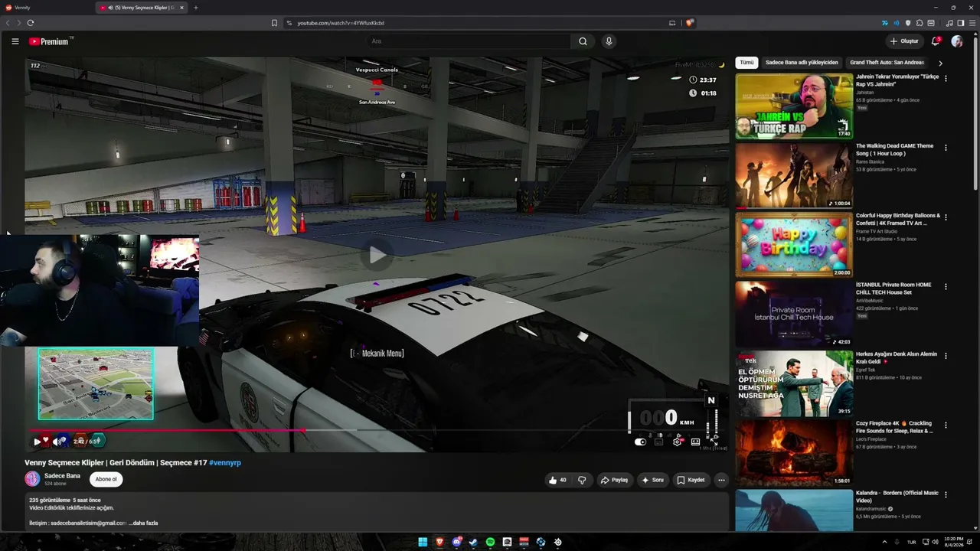This screenshot has width=980, height=551.
Task: Click the Oluştur create button
Action: (903, 41)
